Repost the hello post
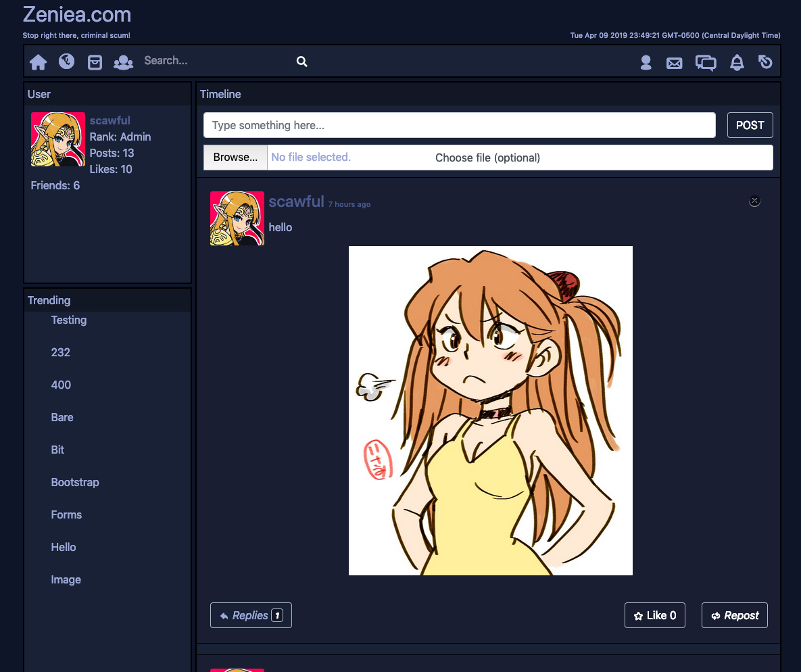Viewport: 801px width, 672px height. tap(735, 615)
